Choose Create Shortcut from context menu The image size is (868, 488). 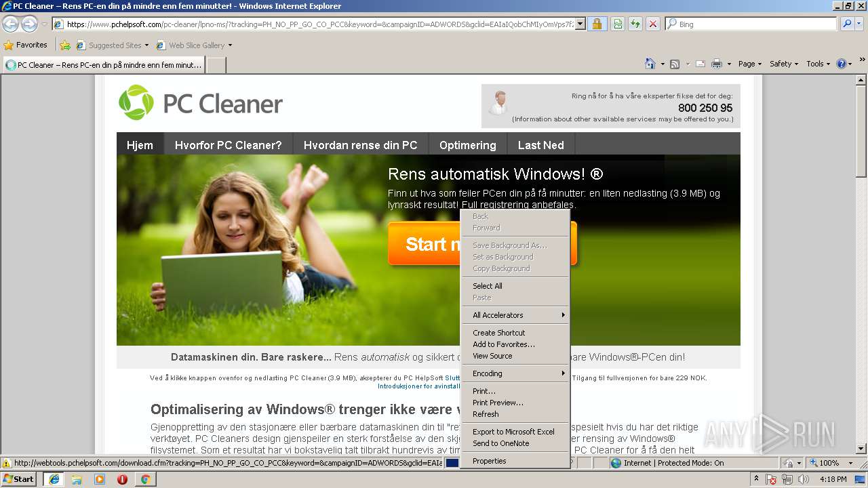(x=515, y=333)
